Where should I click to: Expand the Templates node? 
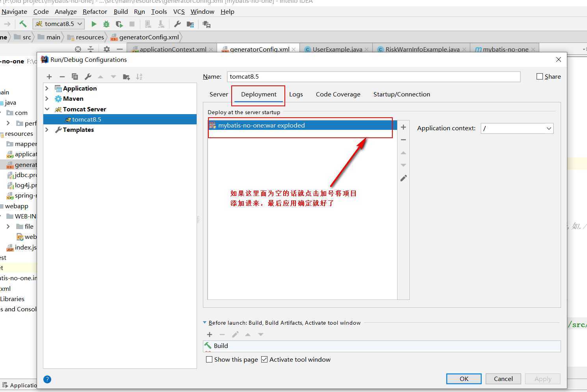tap(47, 129)
